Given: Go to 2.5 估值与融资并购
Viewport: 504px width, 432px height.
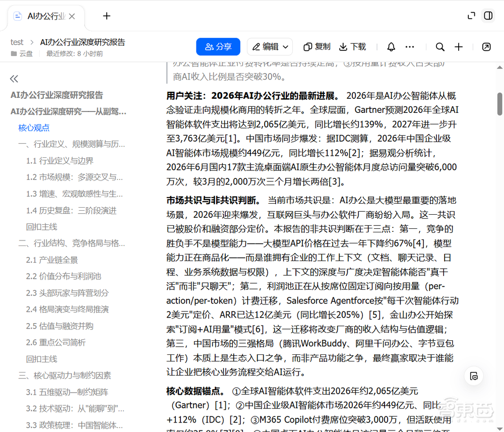Looking at the screenshot, I should (60, 326).
